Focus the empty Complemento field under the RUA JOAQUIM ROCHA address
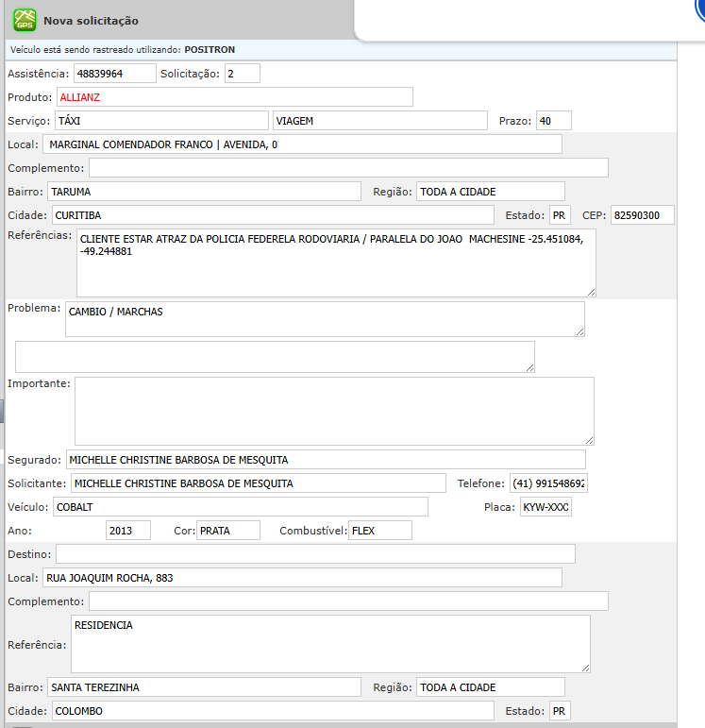Viewport: 705px width, 728px height. [x=348, y=601]
